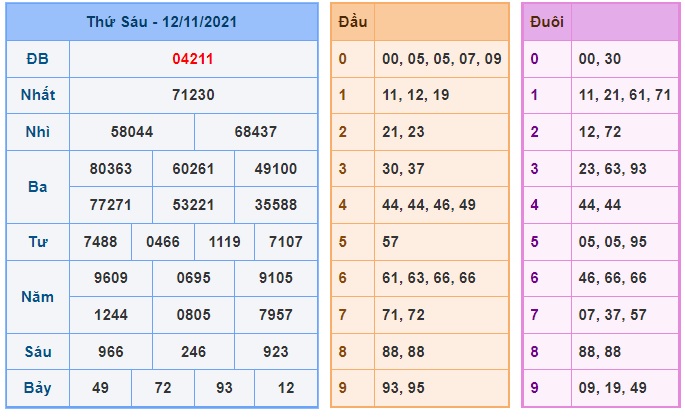Screen dimensions: 685x419
Task: Select third prize number 35588
Action: 276,204
